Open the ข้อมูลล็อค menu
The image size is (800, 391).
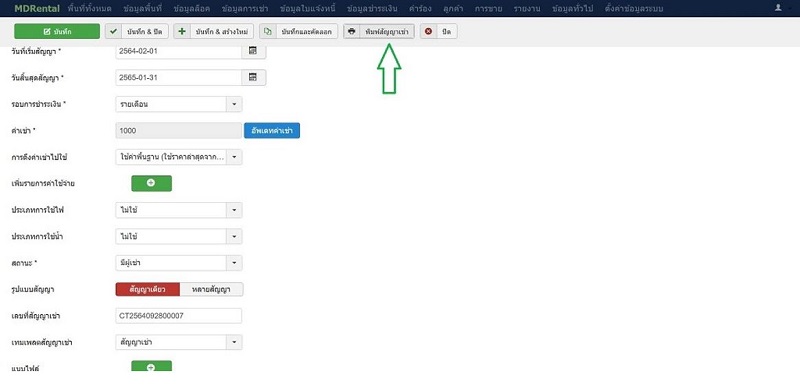(x=192, y=9)
